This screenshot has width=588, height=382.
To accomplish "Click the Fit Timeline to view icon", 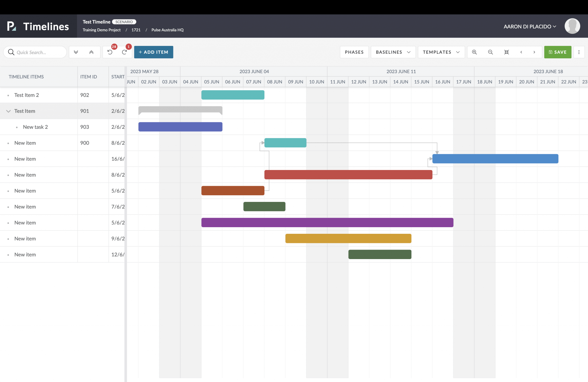I will pyautogui.click(x=506, y=52).
